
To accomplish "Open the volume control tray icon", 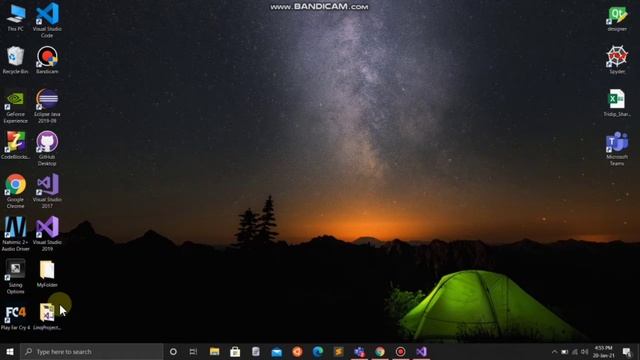I will click(x=585, y=351).
